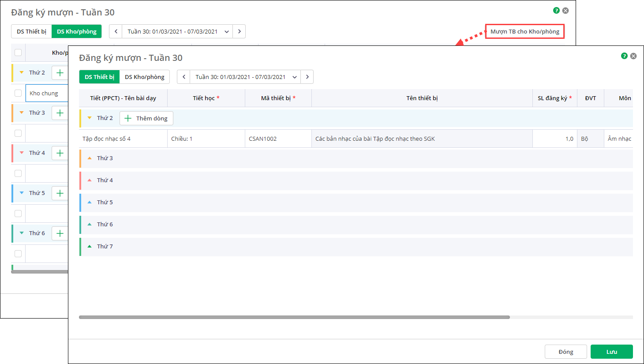Click Tên thiết bị column header
Screen dimensions: 644x364
(x=422, y=98)
